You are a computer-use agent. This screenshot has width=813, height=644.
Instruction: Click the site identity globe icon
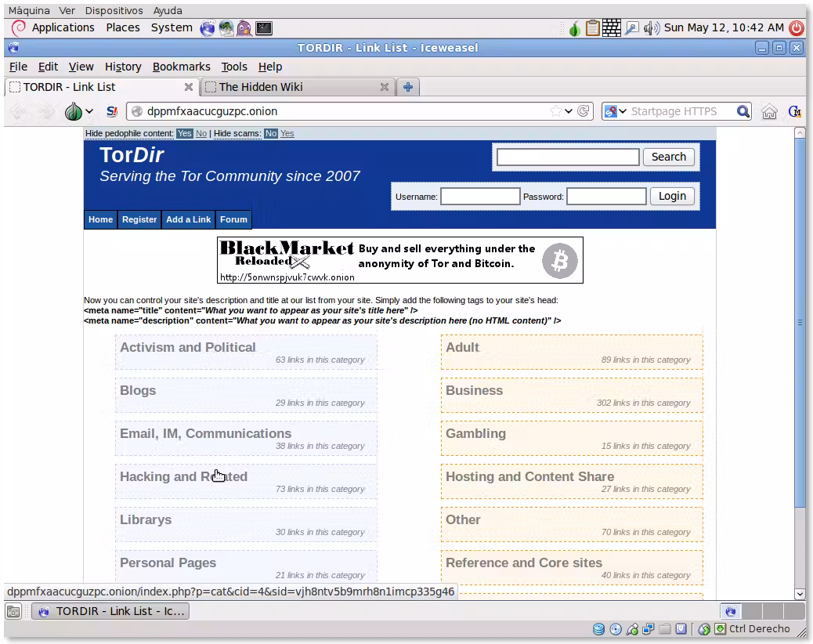click(137, 111)
